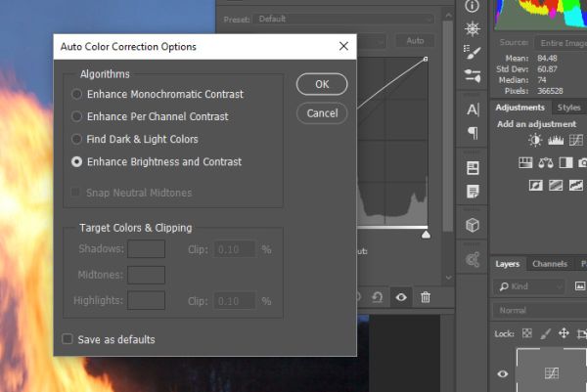Toggle layer visibility eye in Layers panel
The image size is (587, 392).
pyautogui.click(x=504, y=372)
